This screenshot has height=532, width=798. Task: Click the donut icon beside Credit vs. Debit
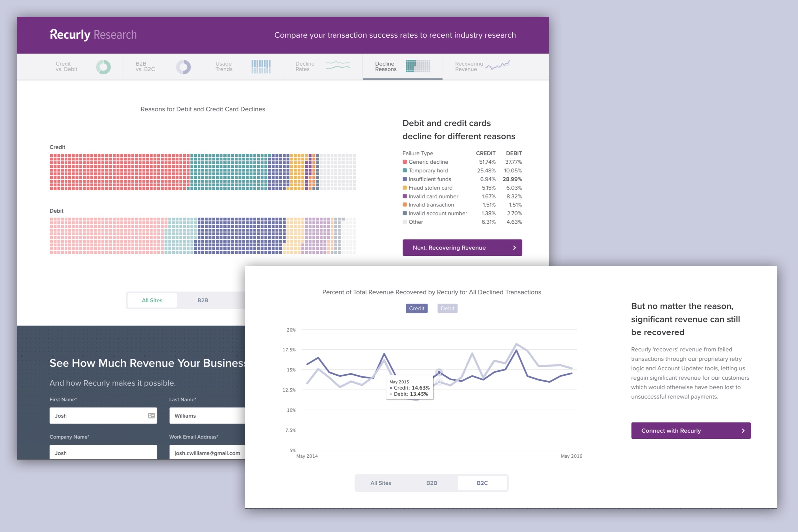coord(103,67)
